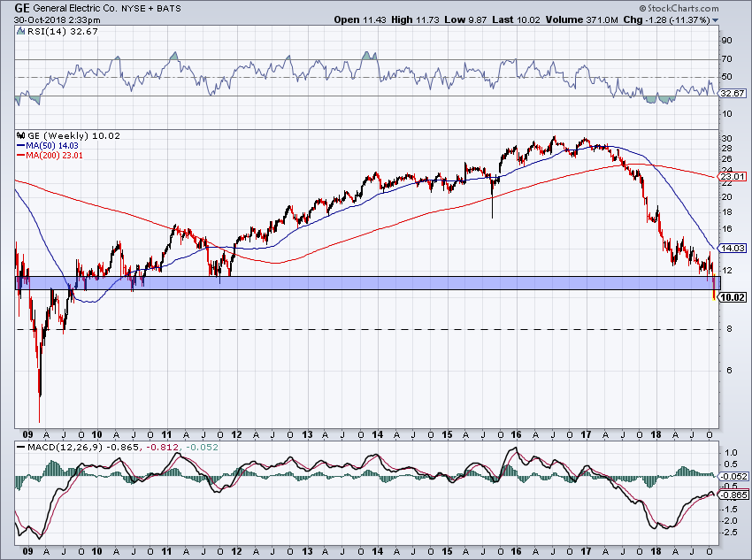Click the black line marker before MACD(12,26,9)
Image resolution: width=752 pixels, height=560 pixels.
[x=20, y=447]
